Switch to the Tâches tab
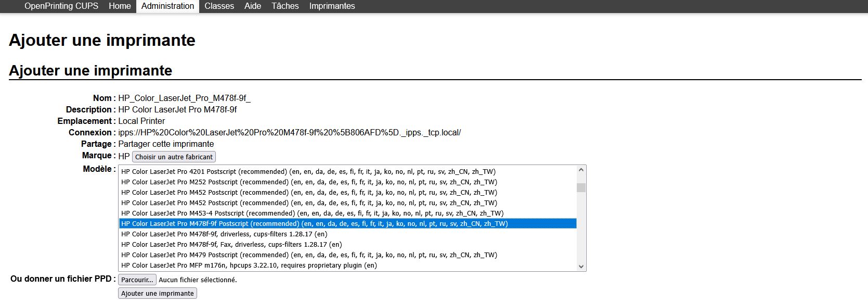 [285, 6]
